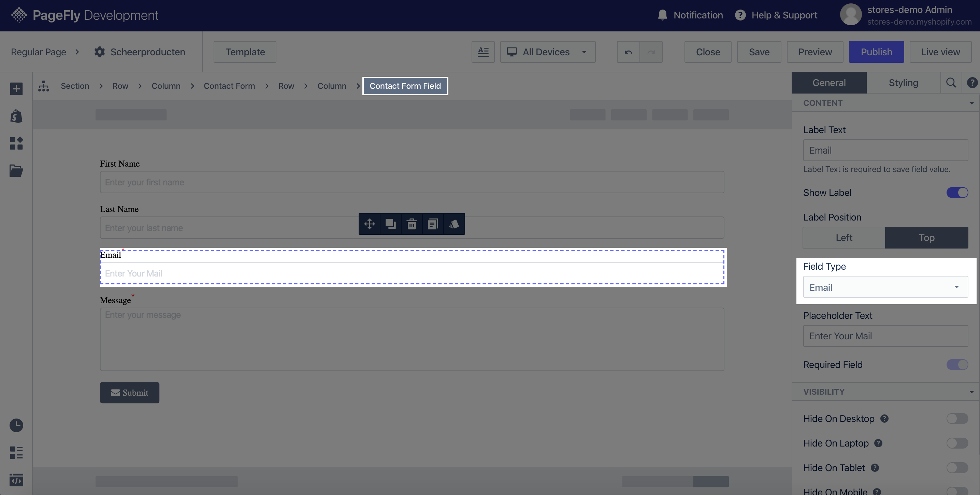Open the Notification bell
The image size is (980, 495).
(x=662, y=15)
